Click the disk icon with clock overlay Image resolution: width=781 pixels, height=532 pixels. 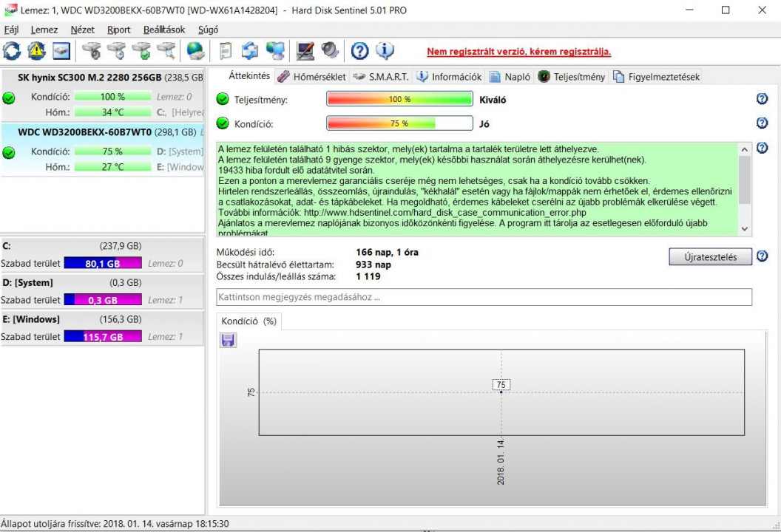click(x=116, y=50)
